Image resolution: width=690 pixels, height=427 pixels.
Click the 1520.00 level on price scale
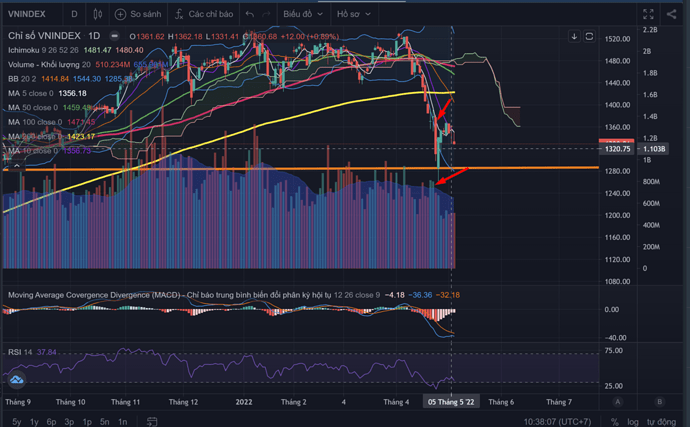pos(617,39)
